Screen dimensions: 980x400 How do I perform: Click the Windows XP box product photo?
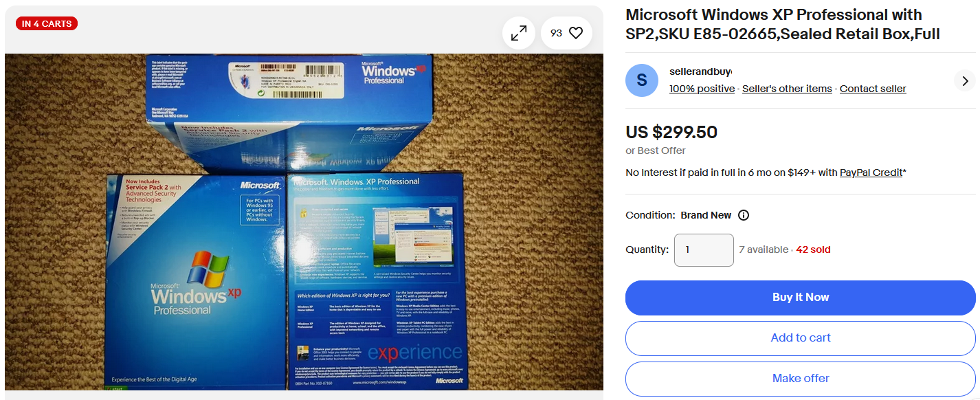pos(304,222)
